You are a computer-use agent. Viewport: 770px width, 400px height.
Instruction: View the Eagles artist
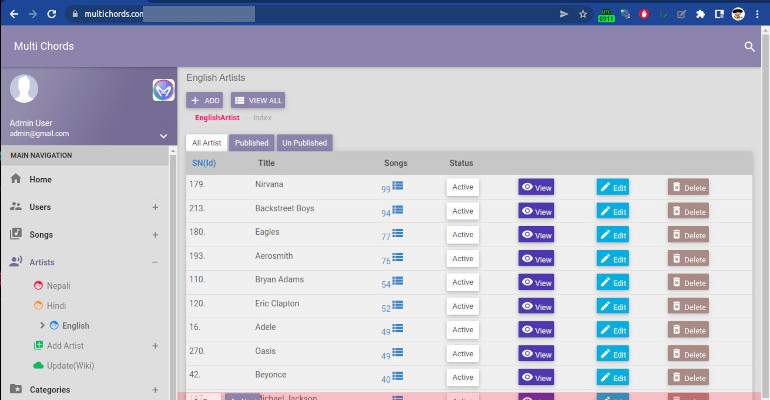(x=536, y=235)
